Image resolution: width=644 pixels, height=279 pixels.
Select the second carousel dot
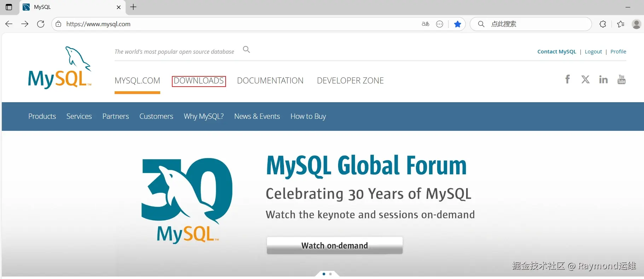tap(330, 274)
